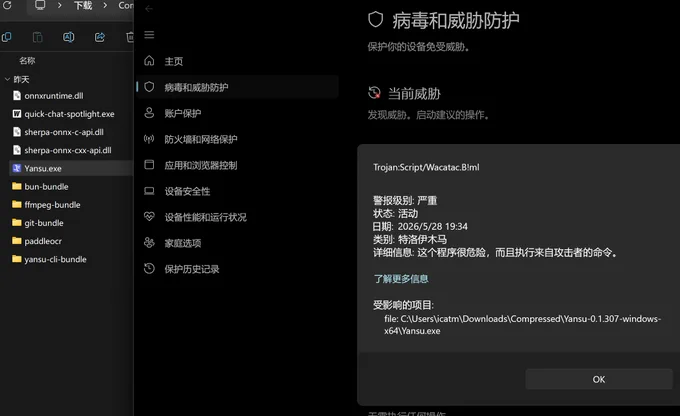Select the git-bundle folder
Screen dimensions: 680x416
pos(44,223)
